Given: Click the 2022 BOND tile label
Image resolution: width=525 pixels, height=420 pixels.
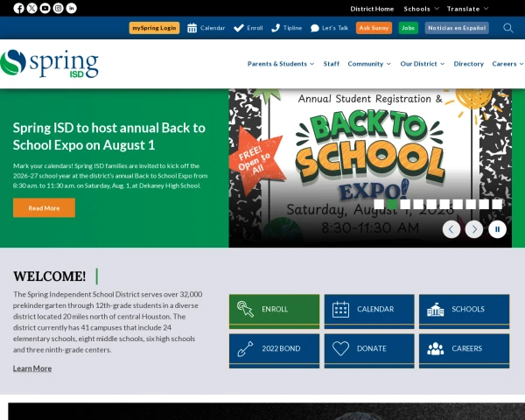Looking at the screenshot, I should pos(281,348).
